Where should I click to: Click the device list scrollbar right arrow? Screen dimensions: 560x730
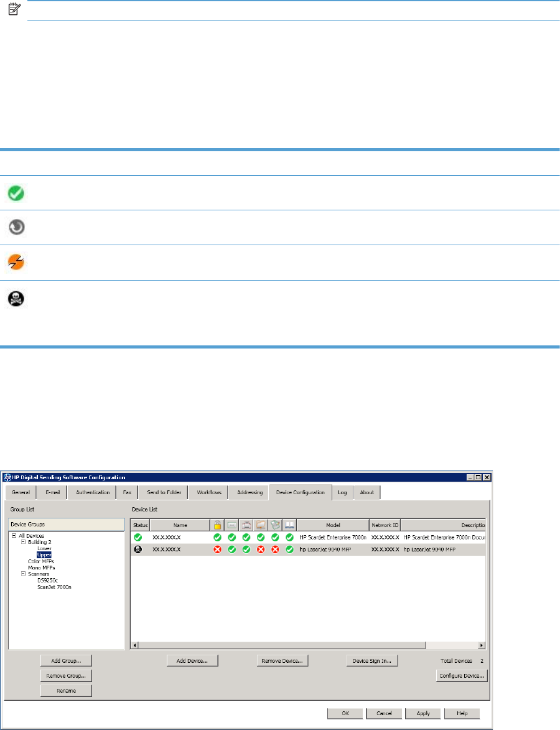[482, 645]
